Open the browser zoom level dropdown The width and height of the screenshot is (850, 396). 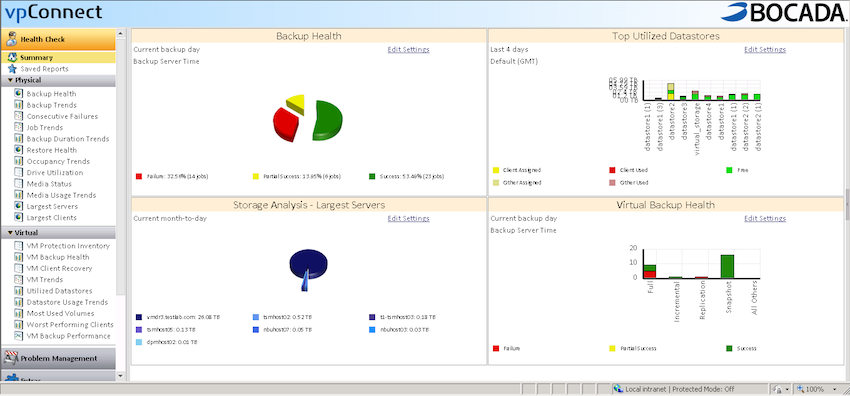(x=835, y=389)
